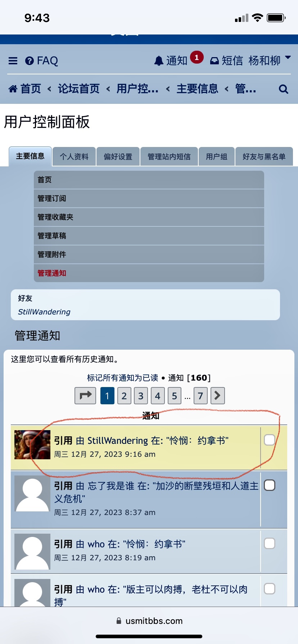298x644 pixels.
Task: Click the search magnifier icon
Action: point(284,89)
